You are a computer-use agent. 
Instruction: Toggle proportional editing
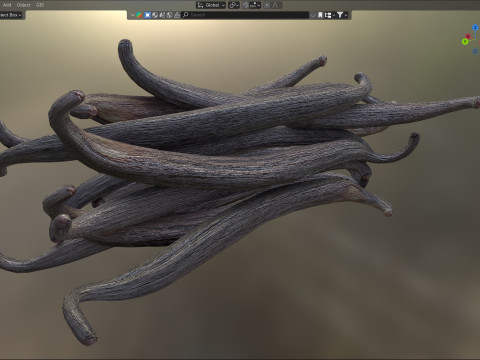267,5
